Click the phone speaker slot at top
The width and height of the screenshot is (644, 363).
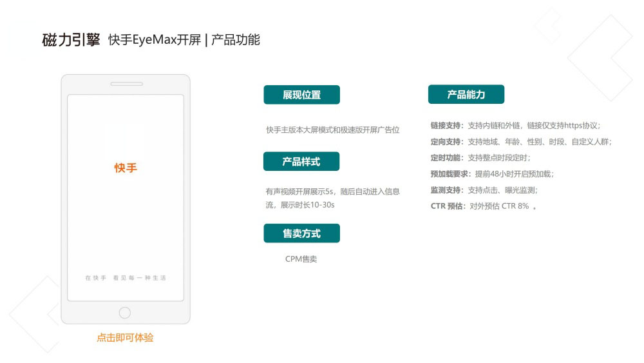click(126, 84)
